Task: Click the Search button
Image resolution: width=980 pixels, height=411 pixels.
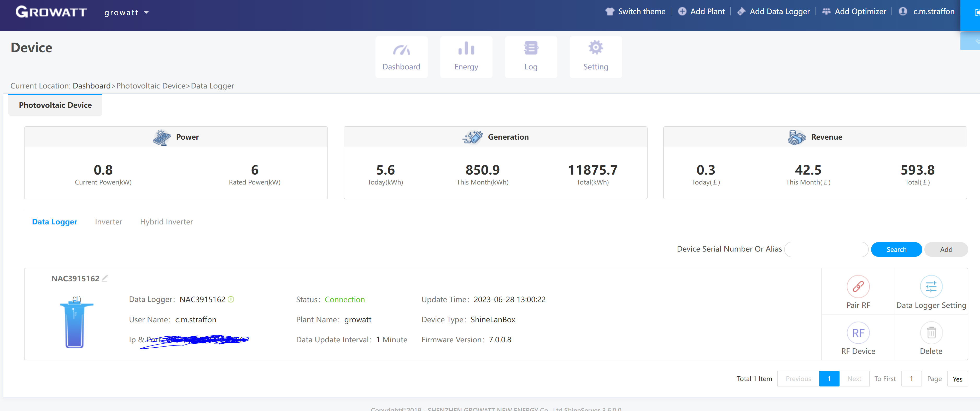Action: [x=896, y=249]
